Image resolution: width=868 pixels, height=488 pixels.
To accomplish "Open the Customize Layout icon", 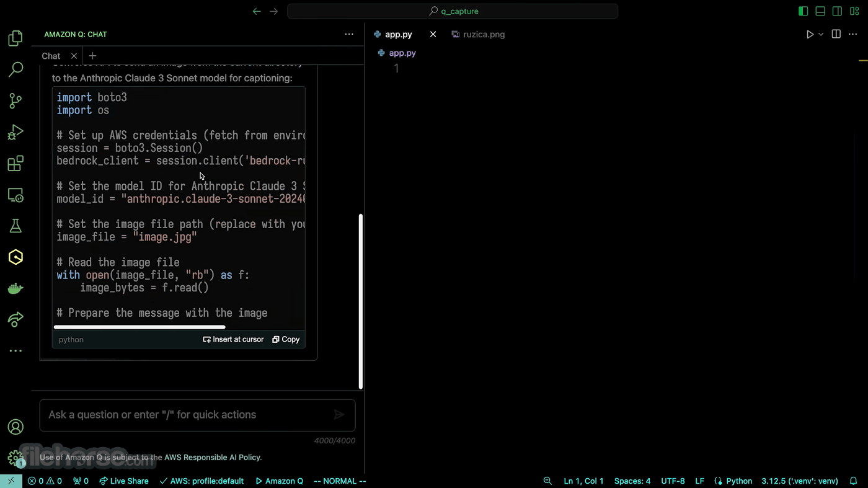I will (854, 11).
